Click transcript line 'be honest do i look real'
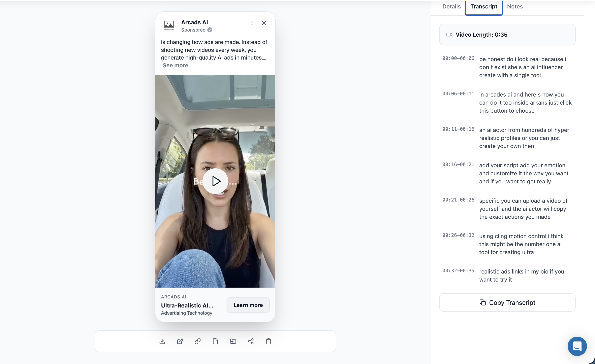This screenshot has width=595, height=364. pos(523,67)
